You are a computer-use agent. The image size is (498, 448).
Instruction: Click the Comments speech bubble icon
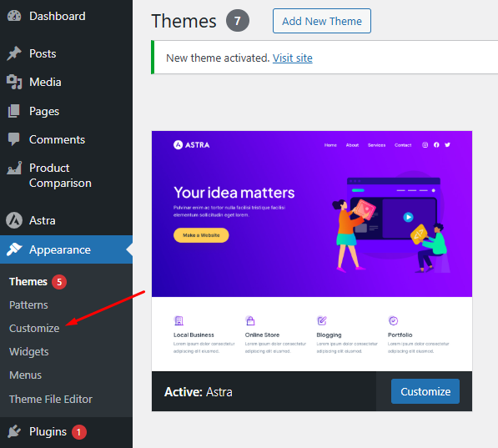point(14,139)
